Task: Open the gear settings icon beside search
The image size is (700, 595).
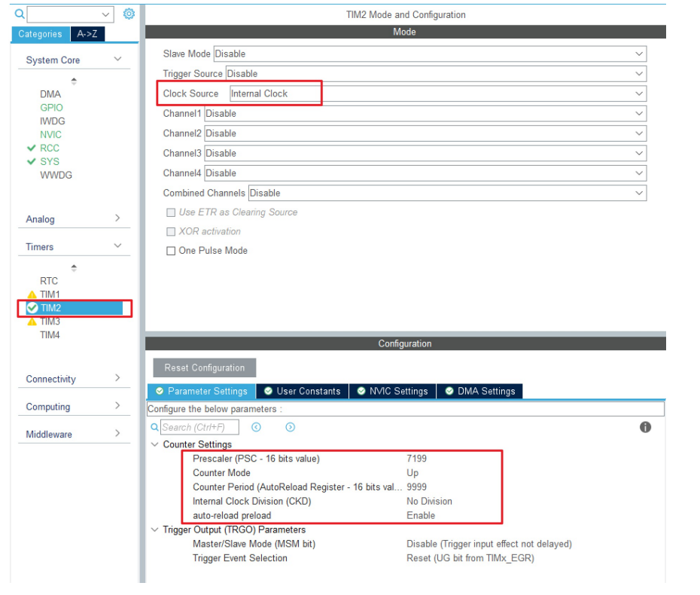Action: (x=129, y=14)
